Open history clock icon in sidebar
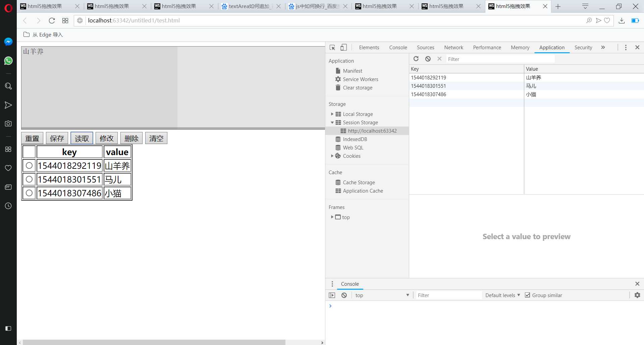 coord(8,206)
